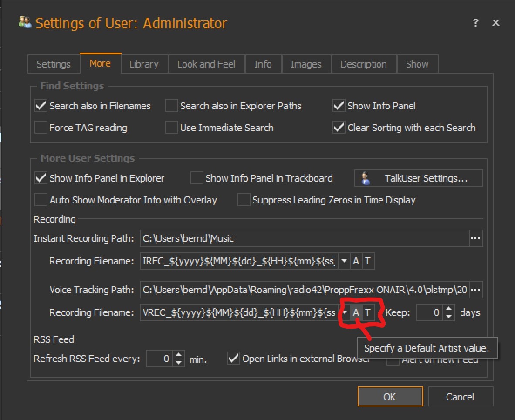
Task: Click Voice Tracking Path browse ellipsis button
Action: coord(476,290)
